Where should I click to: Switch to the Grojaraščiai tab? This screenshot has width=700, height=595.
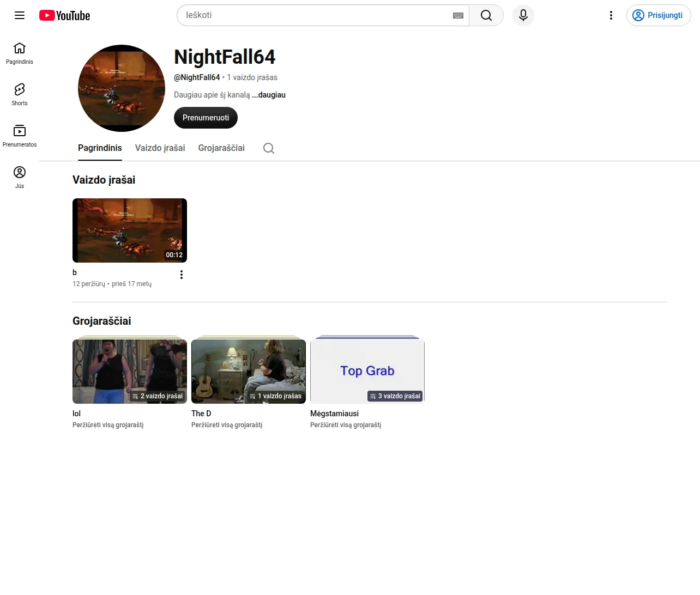pos(221,148)
